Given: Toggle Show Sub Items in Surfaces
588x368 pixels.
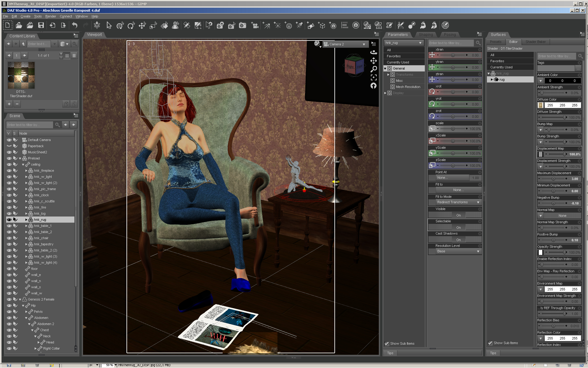Looking at the screenshot, I should [x=490, y=343].
